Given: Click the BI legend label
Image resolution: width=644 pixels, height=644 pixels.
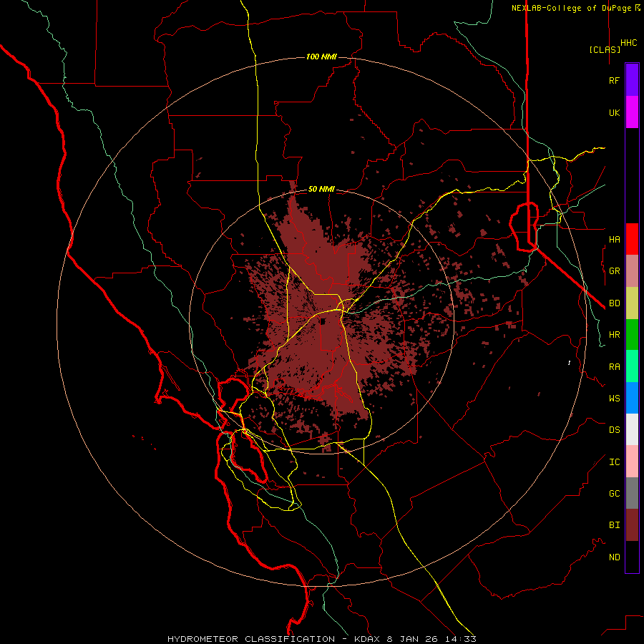Looking at the screenshot, I should [x=614, y=525].
